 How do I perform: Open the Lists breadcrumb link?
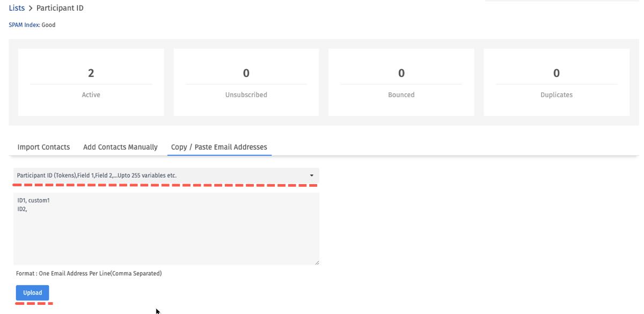tap(17, 8)
